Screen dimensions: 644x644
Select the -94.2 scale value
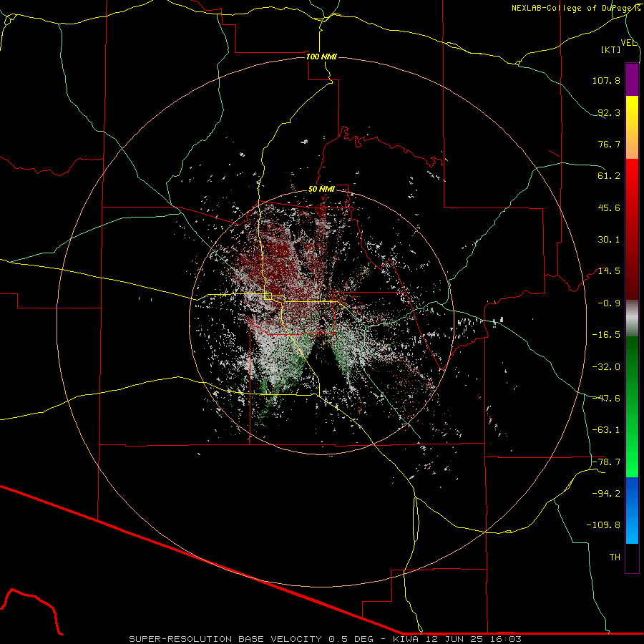pyautogui.click(x=606, y=494)
